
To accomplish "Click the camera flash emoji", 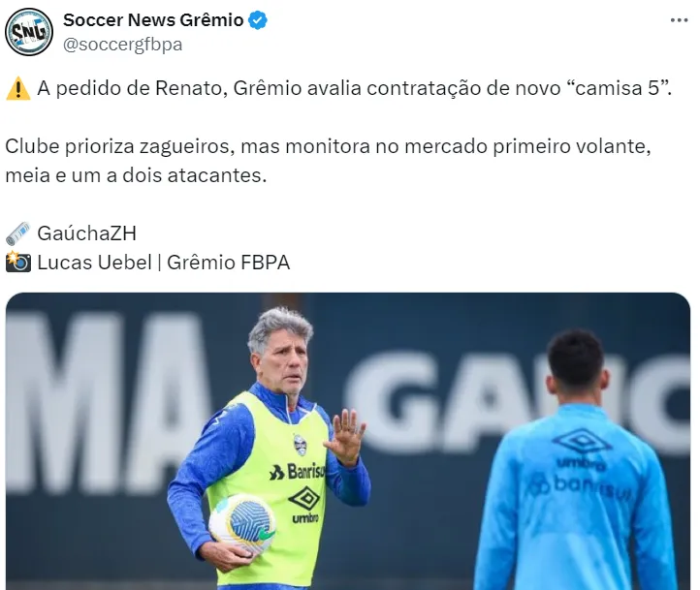I will tap(17, 263).
